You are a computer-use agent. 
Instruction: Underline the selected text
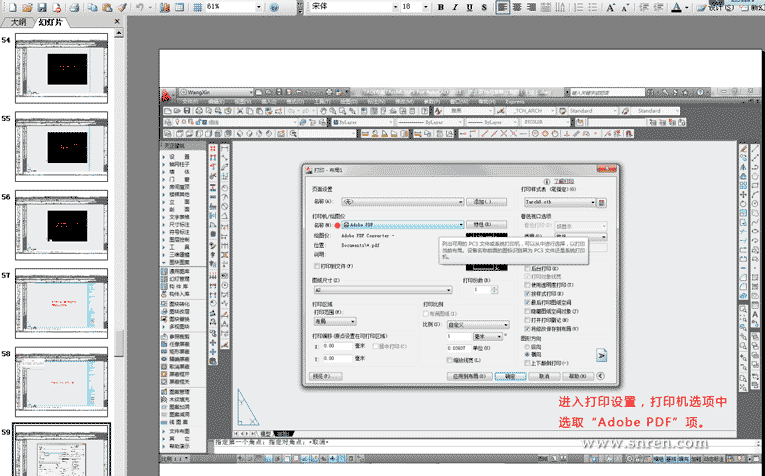click(x=469, y=7)
